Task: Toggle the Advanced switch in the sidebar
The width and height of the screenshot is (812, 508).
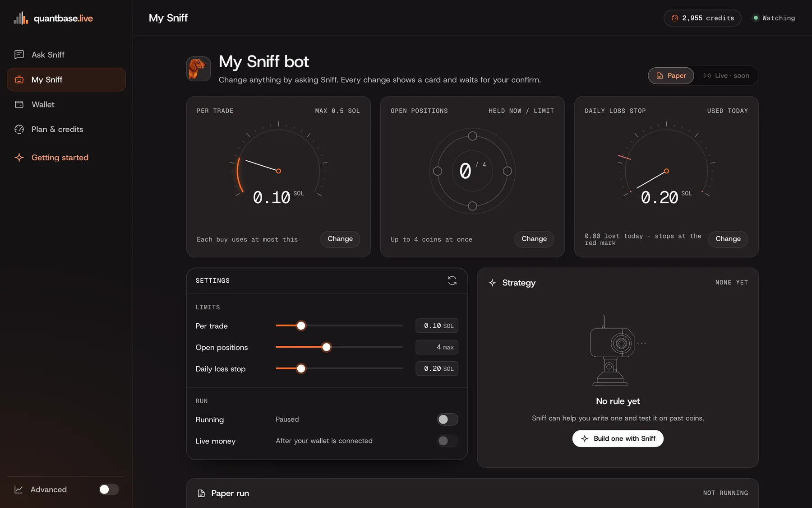Action: point(109,489)
